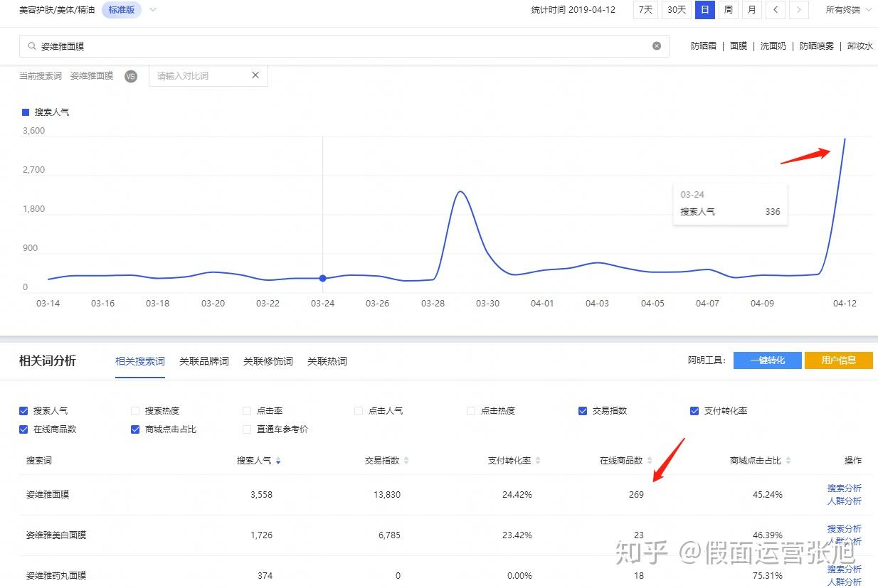Click the 24.42% conversion rate value
878x588 pixels.
tap(517, 495)
